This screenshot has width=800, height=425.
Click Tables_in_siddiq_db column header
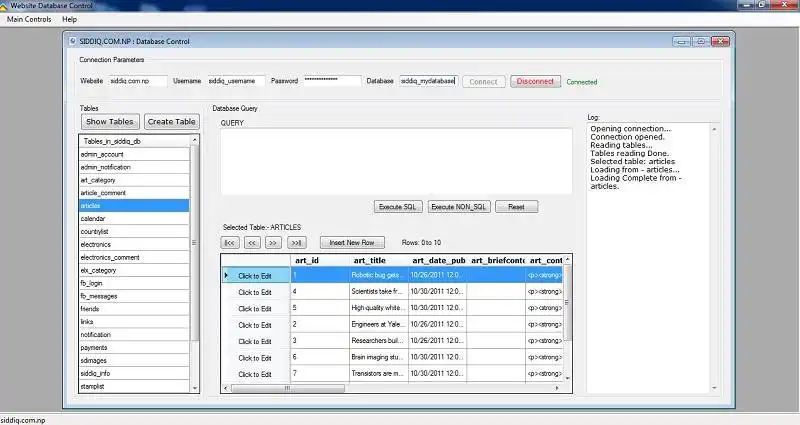pyautogui.click(x=134, y=141)
